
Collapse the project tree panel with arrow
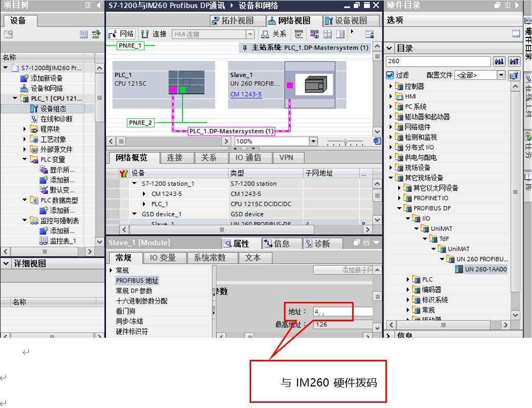click(x=98, y=5)
